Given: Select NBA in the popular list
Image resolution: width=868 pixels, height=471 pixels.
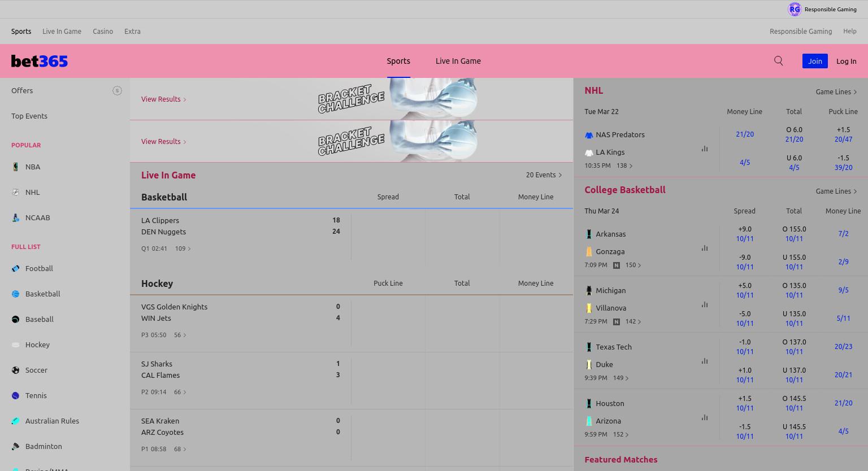Looking at the screenshot, I should click(x=33, y=167).
